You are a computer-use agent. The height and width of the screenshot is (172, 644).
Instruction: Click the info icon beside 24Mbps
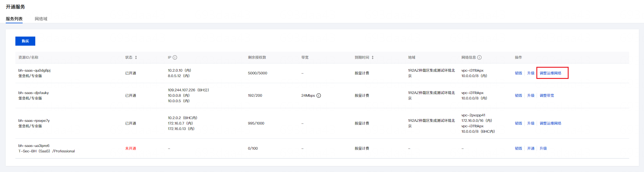pyautogui.click(x=319, y=96)
